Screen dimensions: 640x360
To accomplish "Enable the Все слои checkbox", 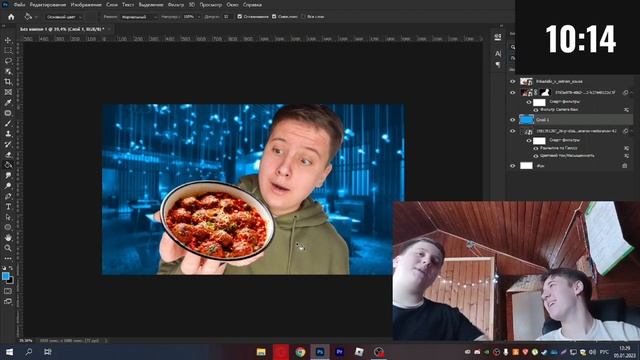I will (303, 17).
